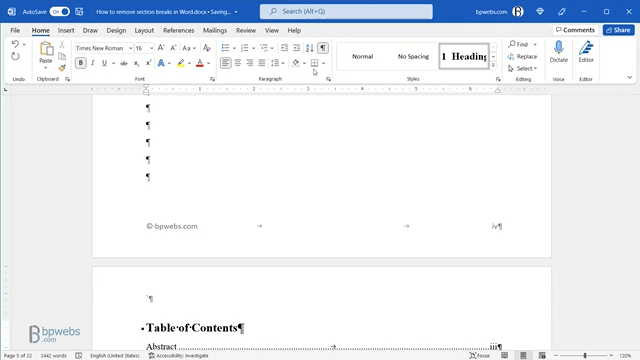Click the Borders icon
This screenshot has width=640, height=360.
(314, 63)
